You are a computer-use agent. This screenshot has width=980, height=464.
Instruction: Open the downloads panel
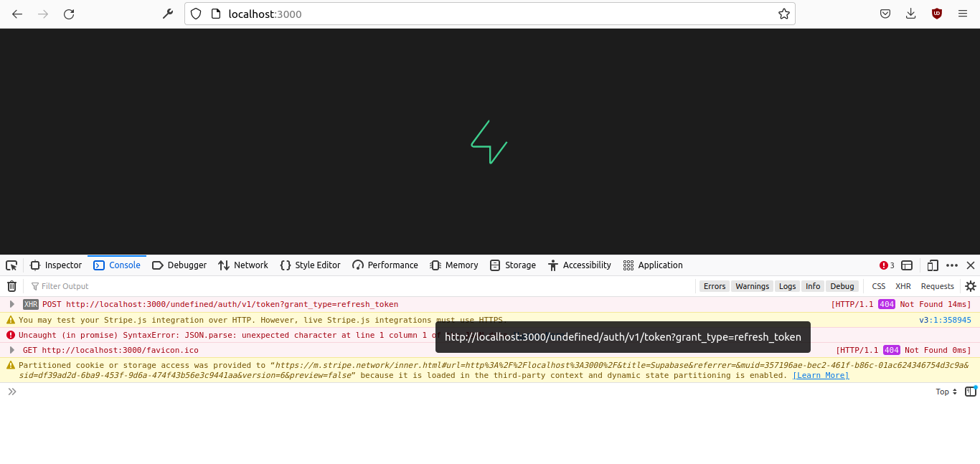(x=911, y=14)
